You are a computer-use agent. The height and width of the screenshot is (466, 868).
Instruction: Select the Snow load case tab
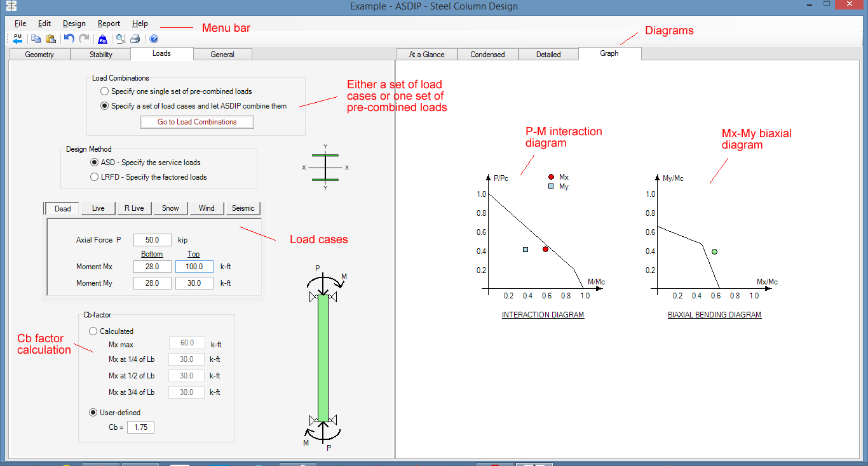point(170,208)
